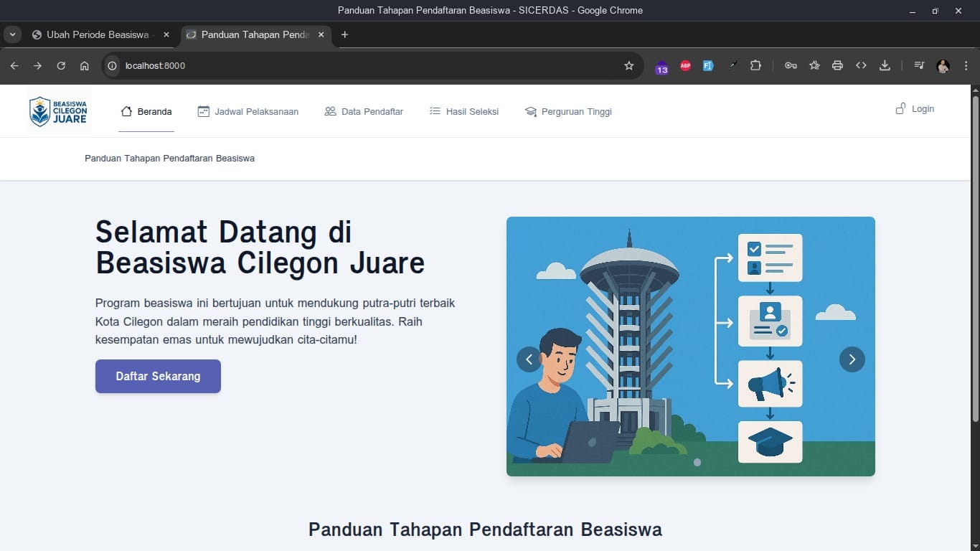
Task: Open Hasil Seleksi in navigation
Action: (x=464, y=111)
